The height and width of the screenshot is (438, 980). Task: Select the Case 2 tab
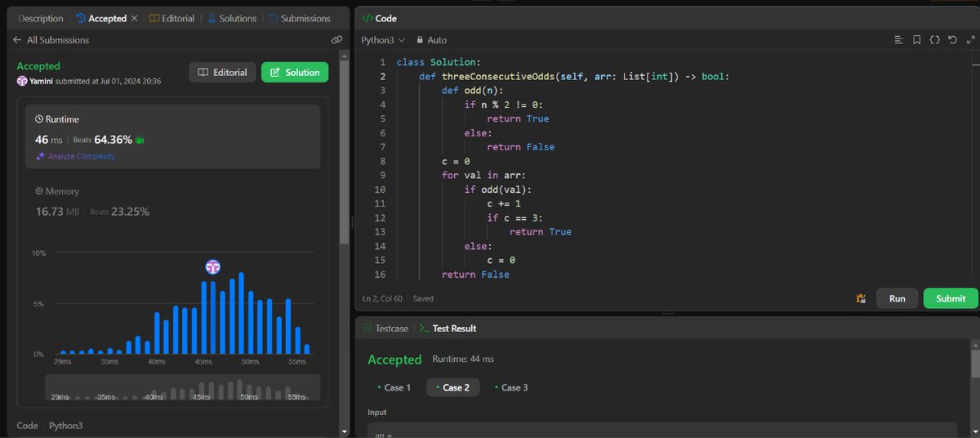[x=453, y=387]
